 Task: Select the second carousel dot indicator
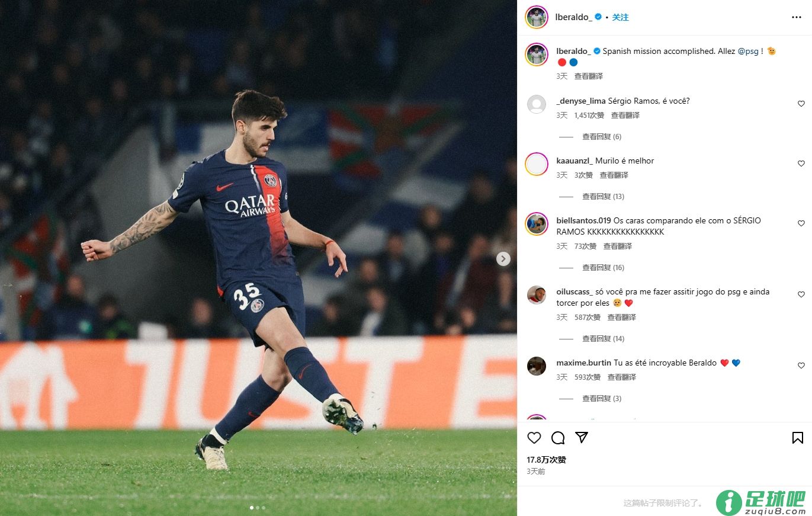tap(258, 508)
